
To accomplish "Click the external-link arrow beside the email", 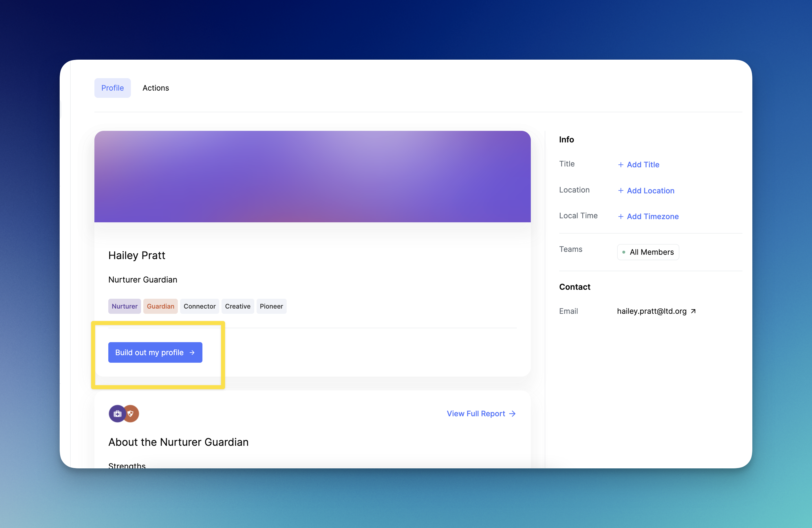I will 693,311.
